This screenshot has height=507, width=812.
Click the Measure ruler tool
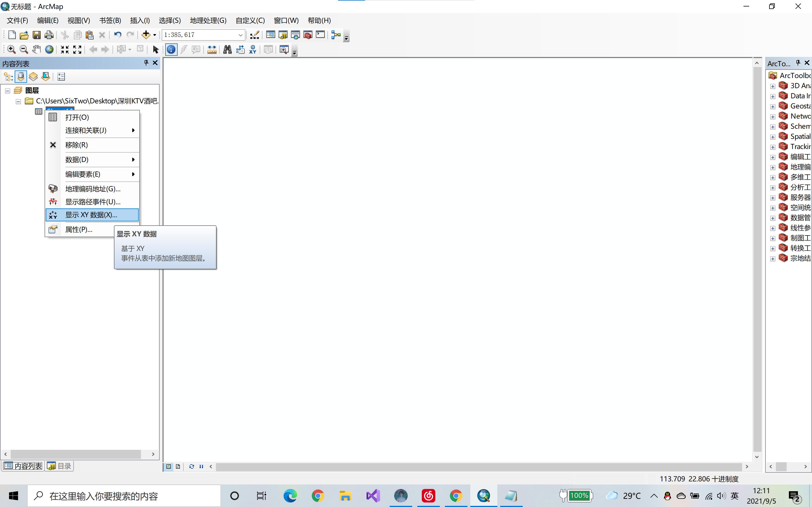point(212,50)
